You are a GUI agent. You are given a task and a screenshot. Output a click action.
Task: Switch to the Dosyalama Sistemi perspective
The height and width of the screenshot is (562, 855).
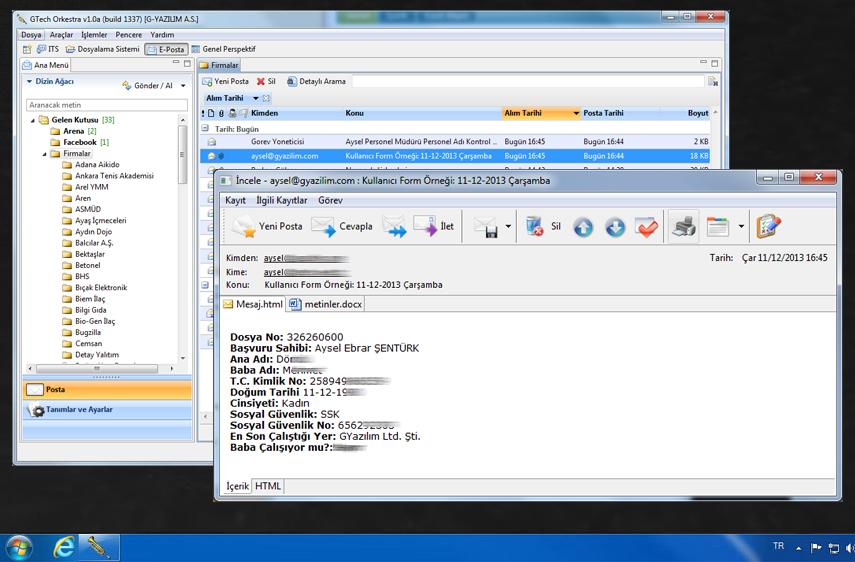coord(103,49)
